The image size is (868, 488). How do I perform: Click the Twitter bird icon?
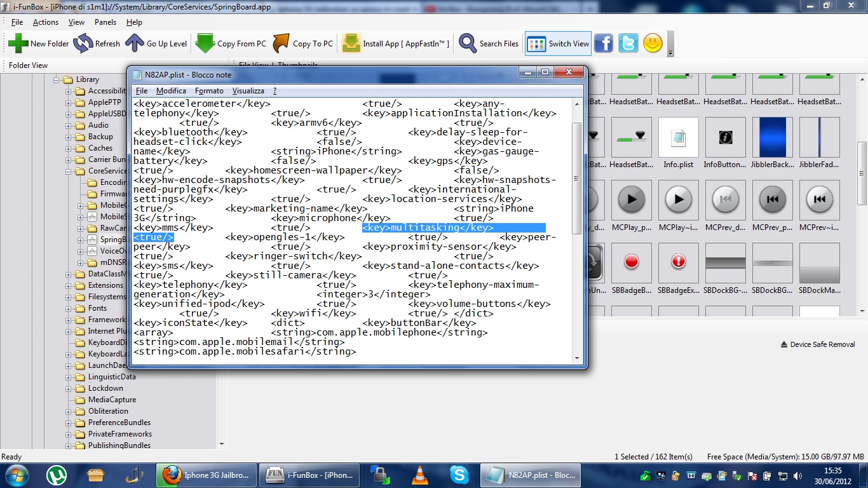click(x=628, y=43)
